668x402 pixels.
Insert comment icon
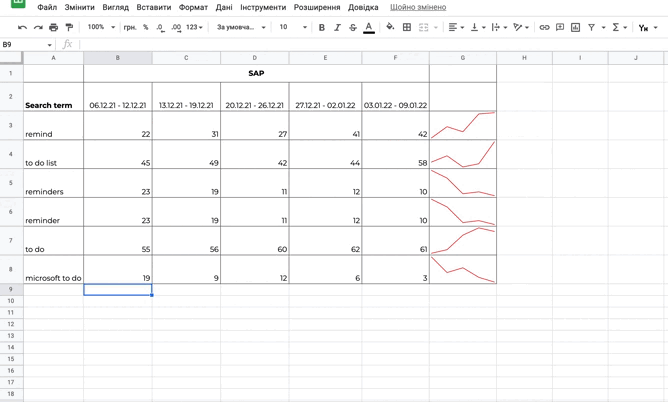point(560,27)
